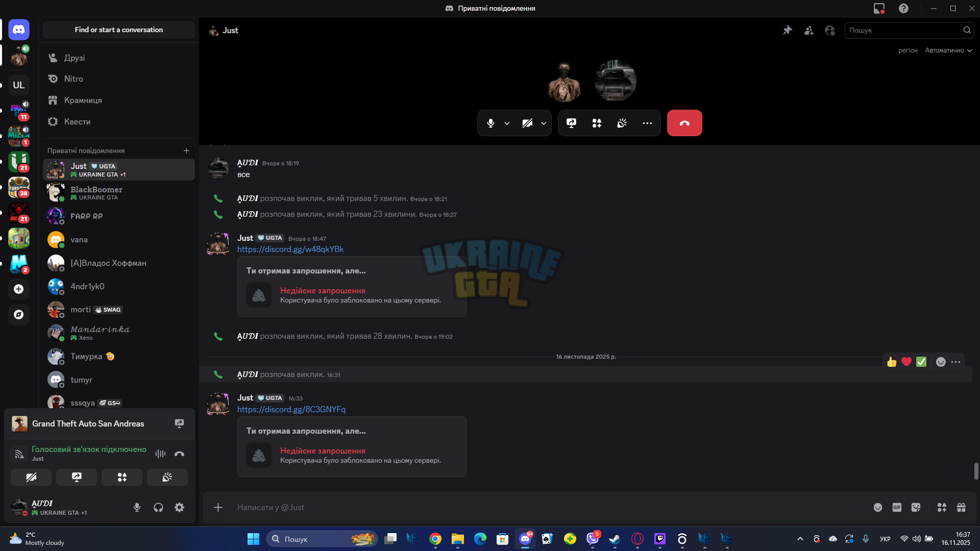Hang up the call with red button
This screenshot has height=551, width=980.
(684, 123)
